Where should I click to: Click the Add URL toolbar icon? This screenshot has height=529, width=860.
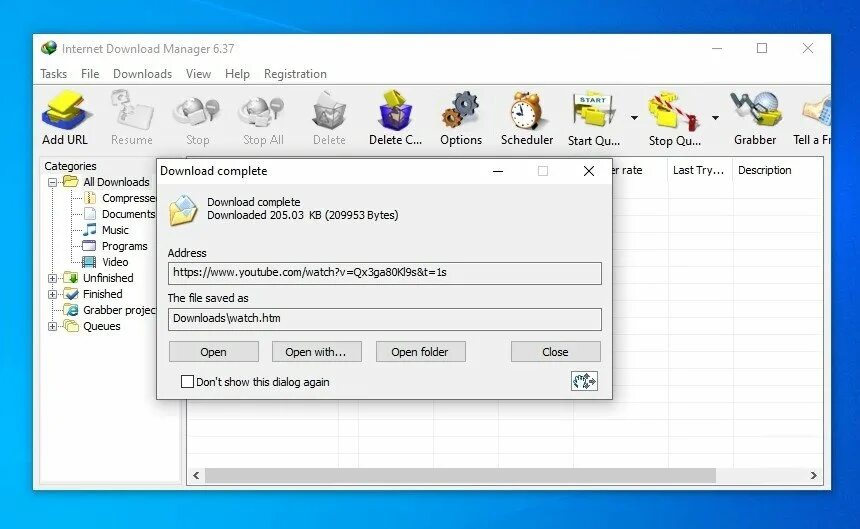point(65,110)
